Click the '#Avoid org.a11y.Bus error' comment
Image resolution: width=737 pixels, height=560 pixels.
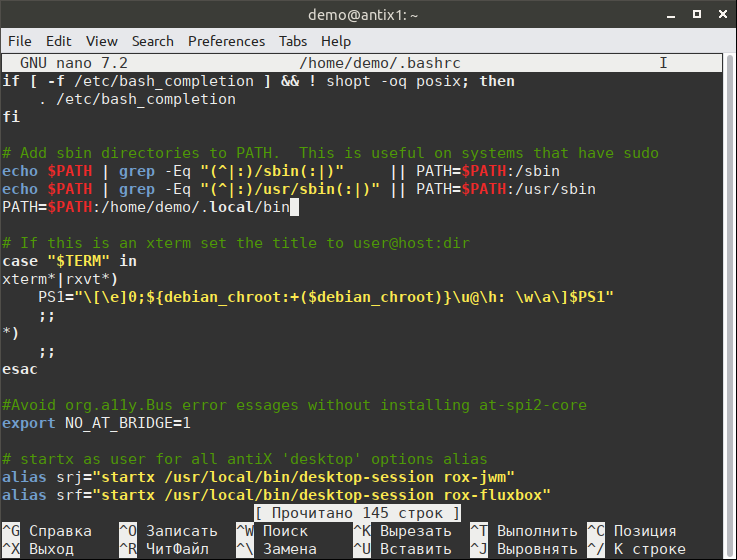[x=294, y=405]
